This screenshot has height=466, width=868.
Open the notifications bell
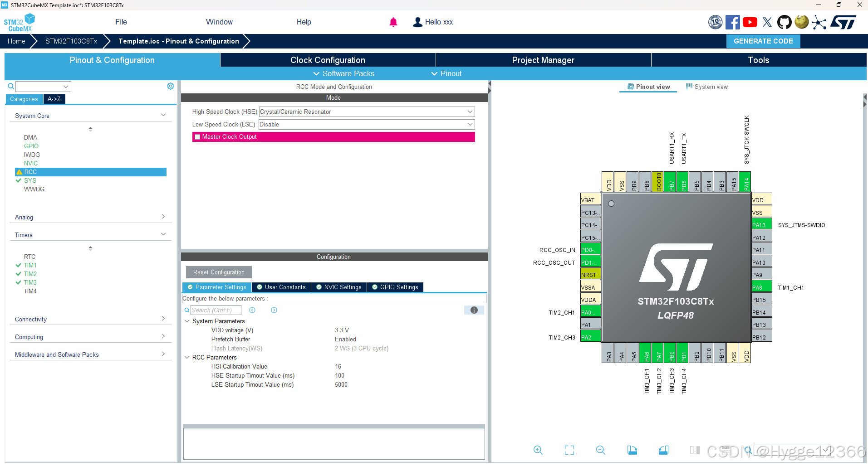coord(393,22)
